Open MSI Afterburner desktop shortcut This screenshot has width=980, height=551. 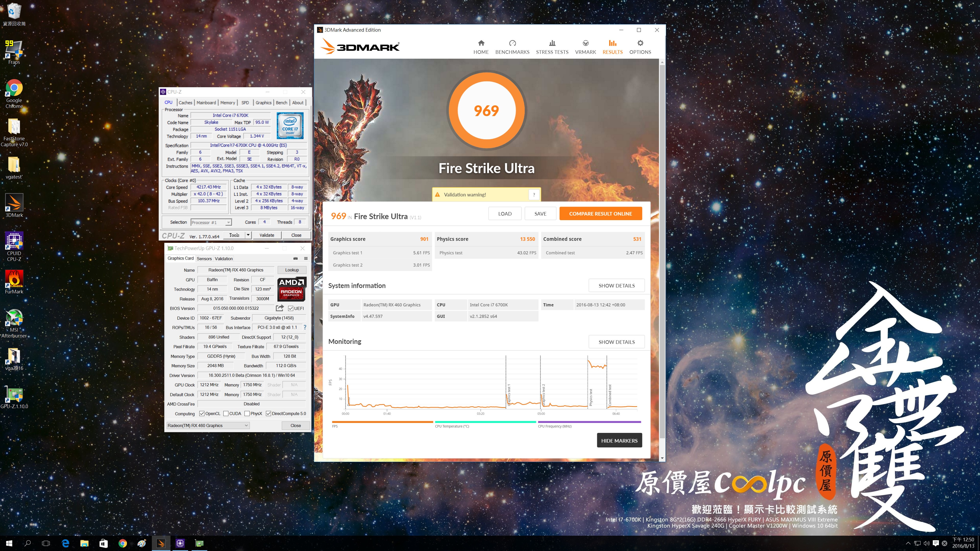click(14, 323)
